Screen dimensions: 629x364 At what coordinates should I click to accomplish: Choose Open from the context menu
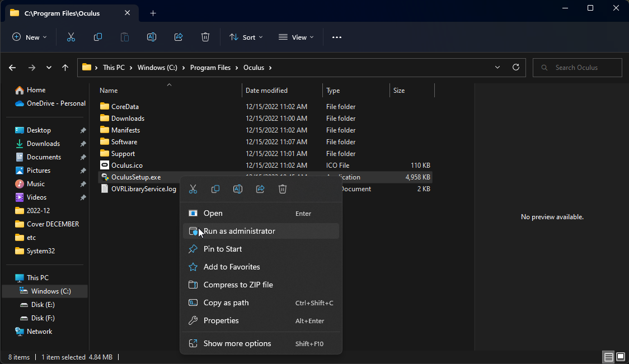click(261, 213)
